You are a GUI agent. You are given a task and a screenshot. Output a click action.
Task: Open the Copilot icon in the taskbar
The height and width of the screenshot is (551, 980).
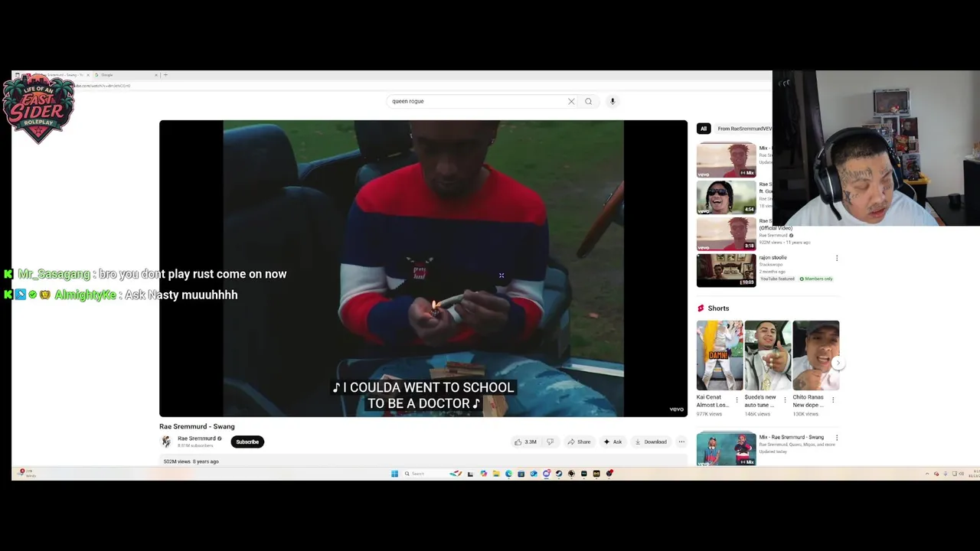pyautogui.click(x=483, y=474)
